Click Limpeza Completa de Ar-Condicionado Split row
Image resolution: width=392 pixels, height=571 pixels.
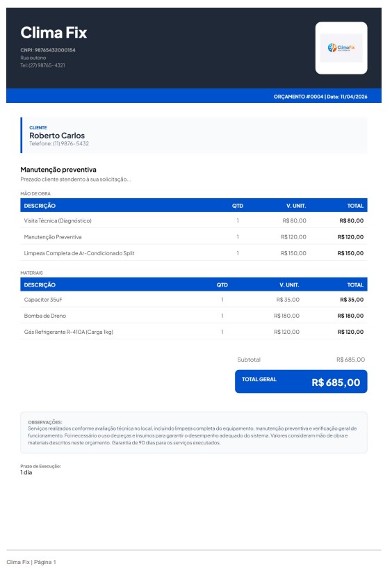[x=194, y=253]
